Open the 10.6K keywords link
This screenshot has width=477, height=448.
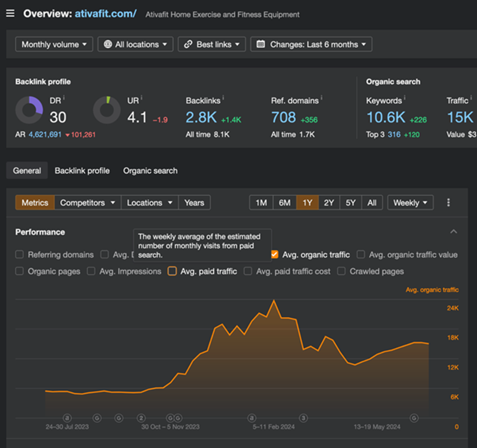click(x=386, y=117)
